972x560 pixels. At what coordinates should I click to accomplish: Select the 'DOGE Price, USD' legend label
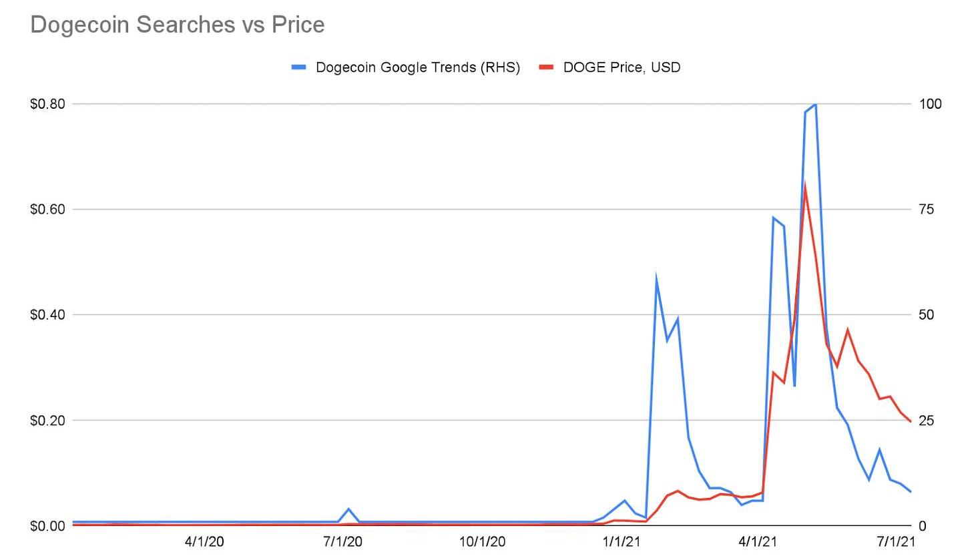coord(622,67)
